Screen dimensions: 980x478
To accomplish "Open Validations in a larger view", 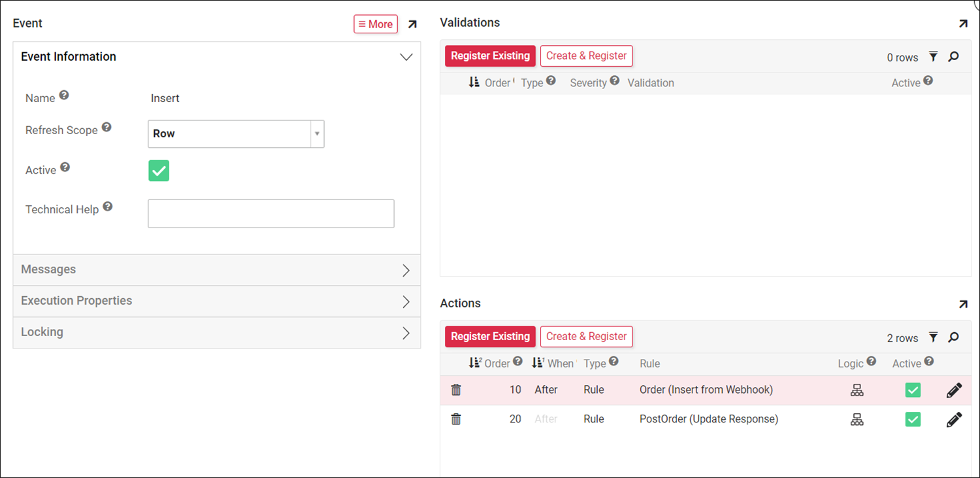I will click(963, 23).
